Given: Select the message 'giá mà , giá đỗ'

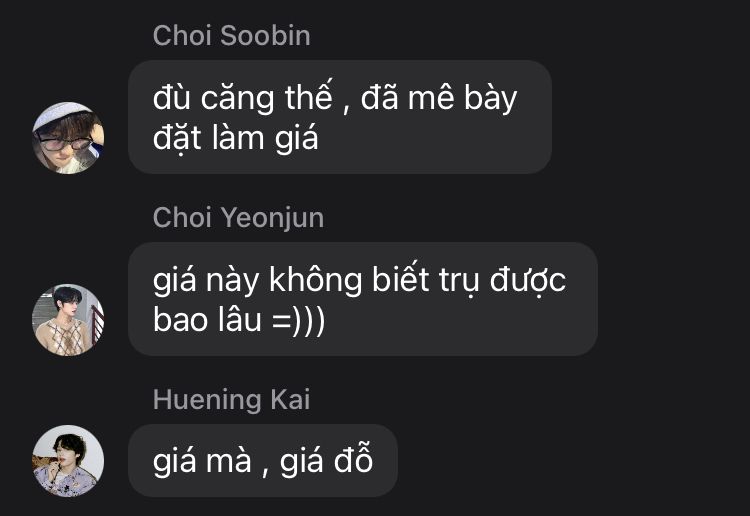Looking at the screenshot, I should [263, 461].
